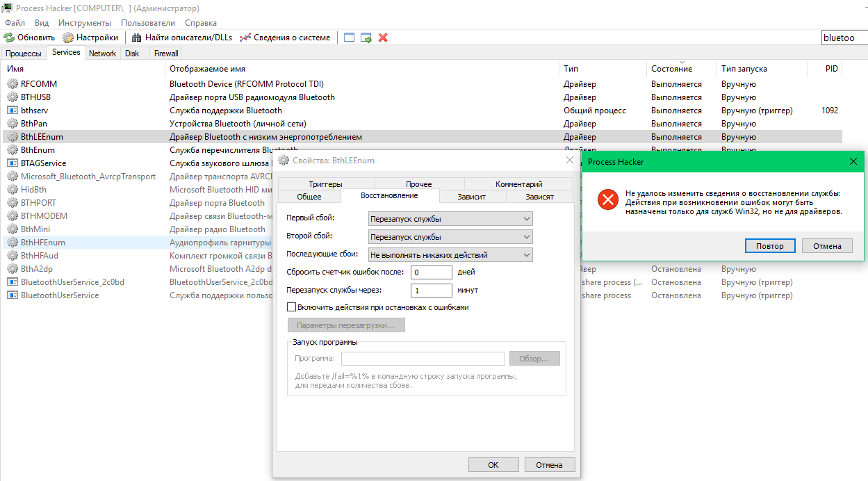Click the Перезапуск службы через minutes field

432,291
